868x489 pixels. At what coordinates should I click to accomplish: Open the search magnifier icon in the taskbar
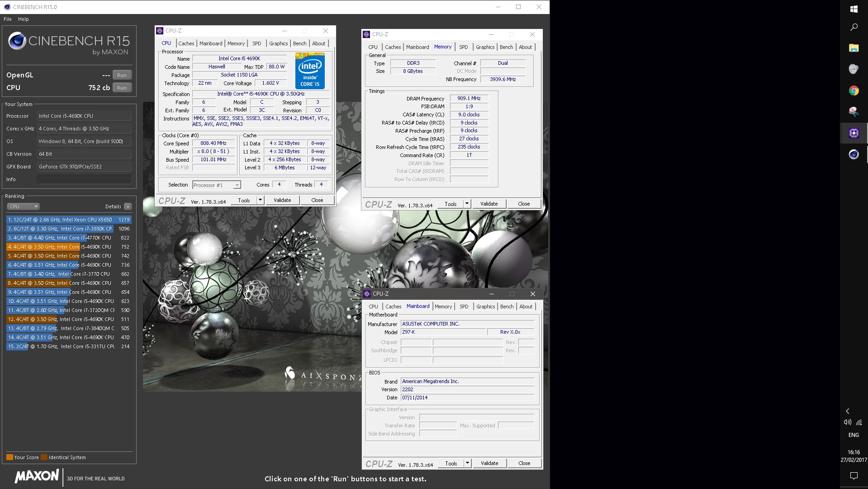tap(854, 27)
